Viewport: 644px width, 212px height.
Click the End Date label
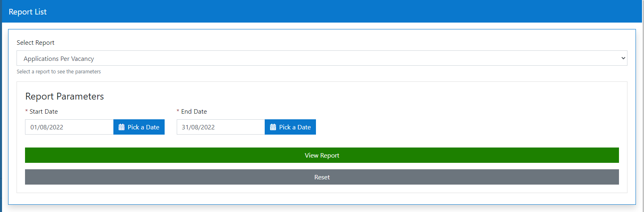point(192,111)
